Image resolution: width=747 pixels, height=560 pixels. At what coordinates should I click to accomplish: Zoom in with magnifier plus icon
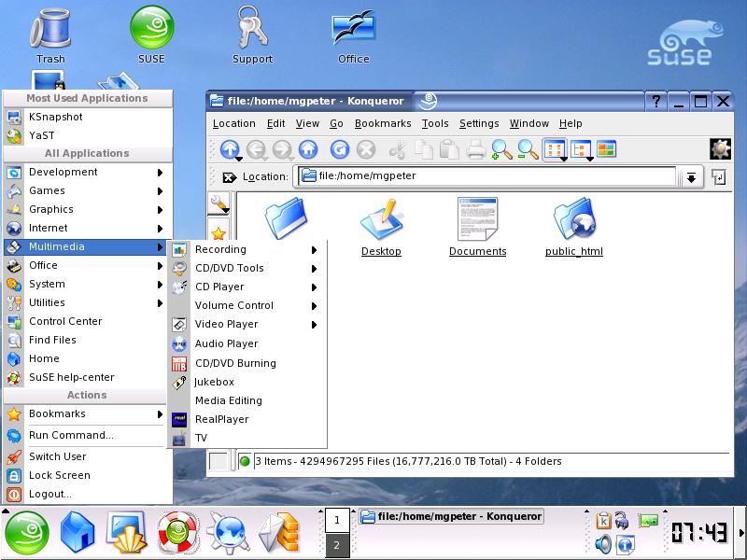tap(501, 149)
